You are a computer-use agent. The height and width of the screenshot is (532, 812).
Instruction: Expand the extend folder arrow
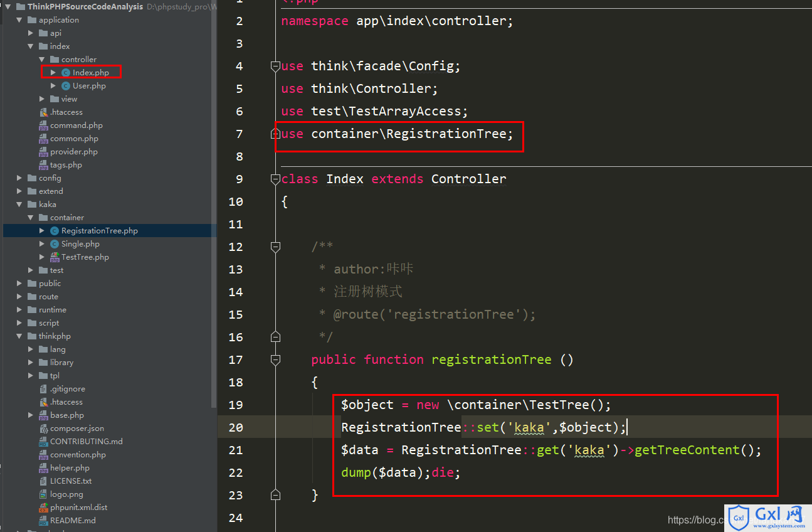19,191
